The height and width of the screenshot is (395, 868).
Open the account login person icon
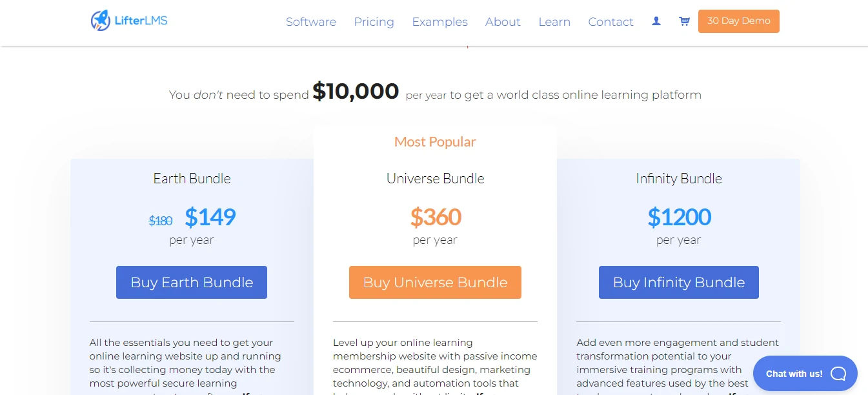(x=656, y=21)
